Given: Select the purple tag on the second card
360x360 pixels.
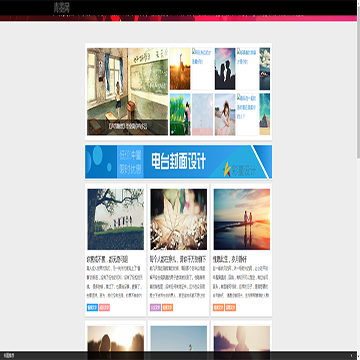Looking at the screenshot, I should (x=155, y=307).
